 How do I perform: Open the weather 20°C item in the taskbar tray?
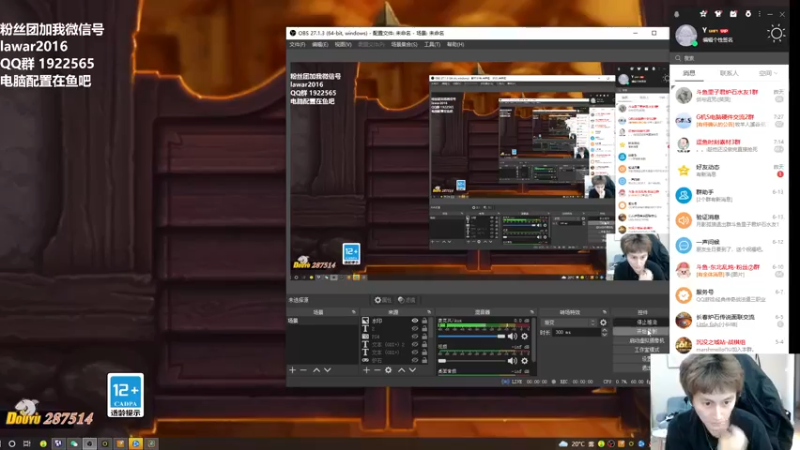[x=573, y=444]
